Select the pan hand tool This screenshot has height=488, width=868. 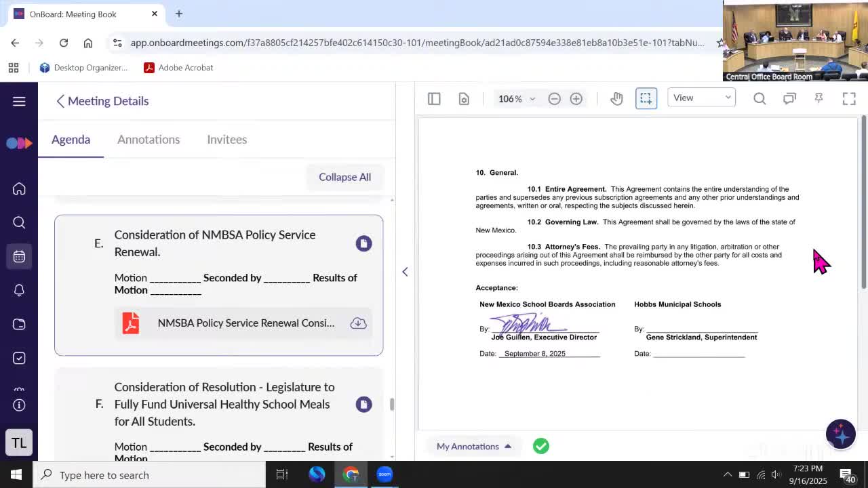coord(616,98)
